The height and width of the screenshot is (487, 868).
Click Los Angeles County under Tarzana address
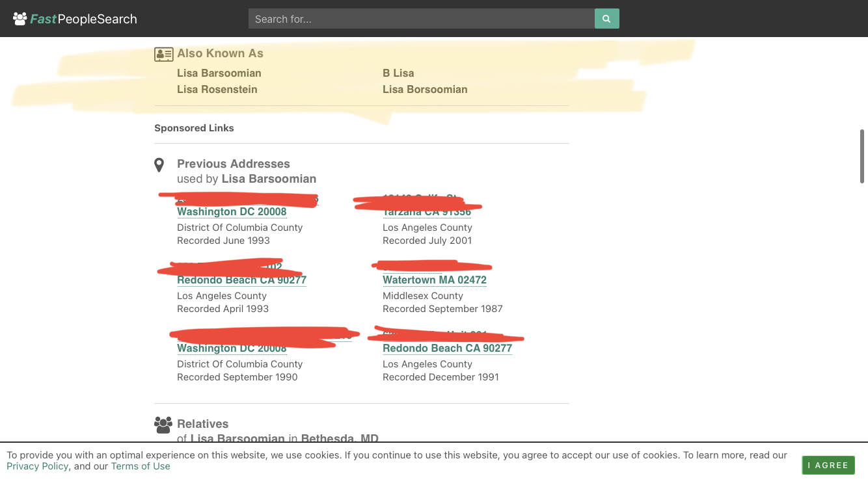[x=427, y=228]
